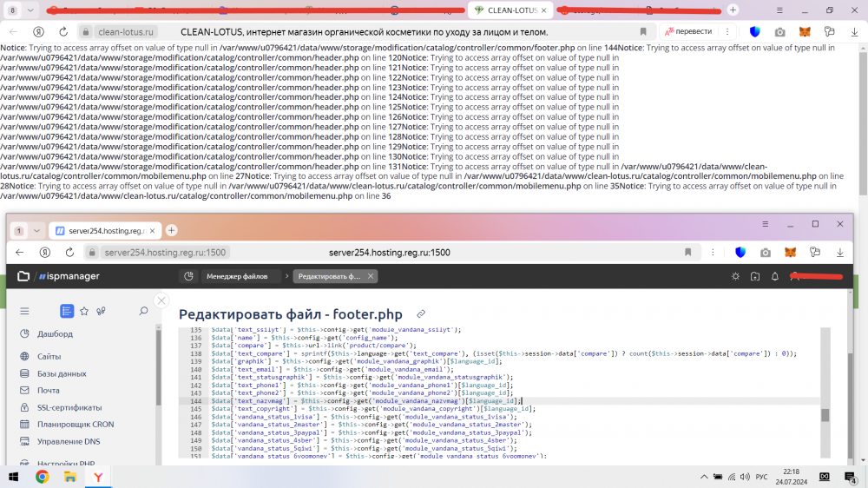
Task: Reload the clean-lotus.ru page
Action: coord(63,32)
